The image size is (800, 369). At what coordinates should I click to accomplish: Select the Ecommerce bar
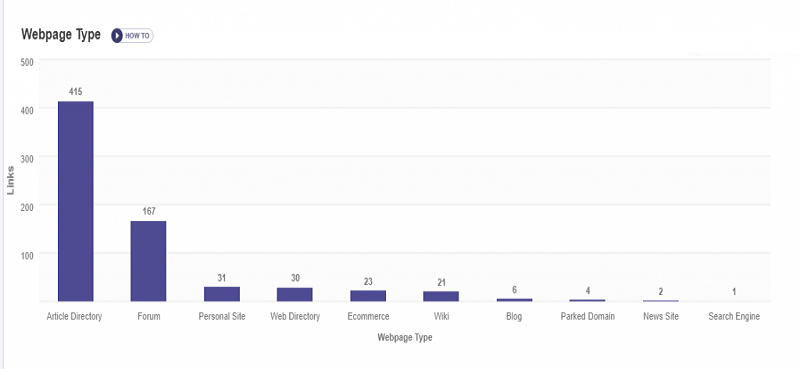(368, 296)
